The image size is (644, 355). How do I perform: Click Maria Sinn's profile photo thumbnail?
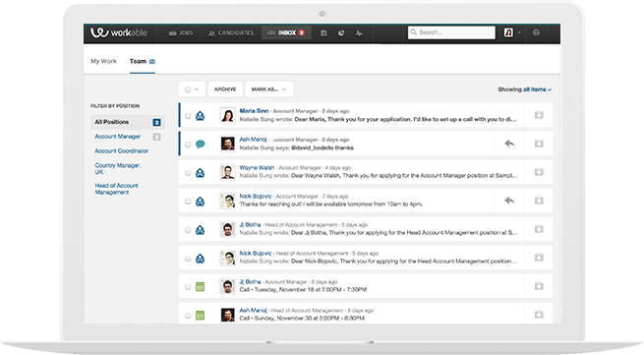[227, 115]
